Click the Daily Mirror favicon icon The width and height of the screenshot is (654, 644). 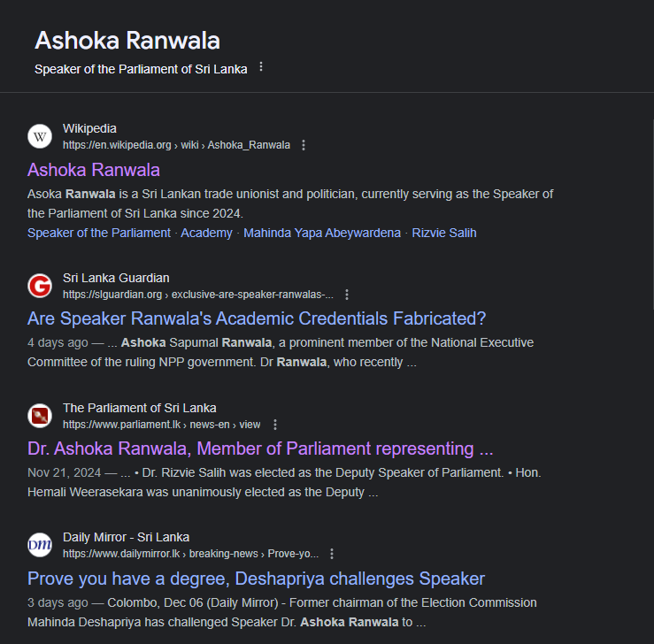point(40,545)
